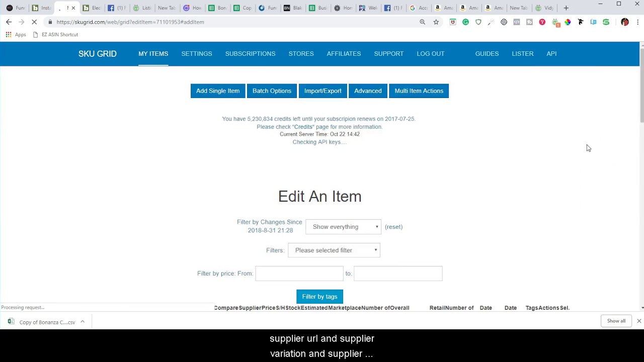The width and height of the screenshot is (644, 362).
Task: Open Batch Options
Action: click(x=272, y=91)
